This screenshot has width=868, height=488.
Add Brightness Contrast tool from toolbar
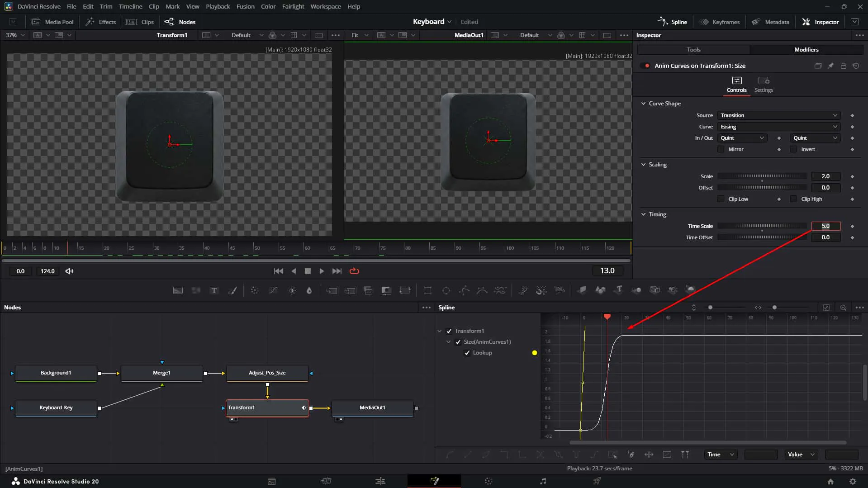[292, 290]
